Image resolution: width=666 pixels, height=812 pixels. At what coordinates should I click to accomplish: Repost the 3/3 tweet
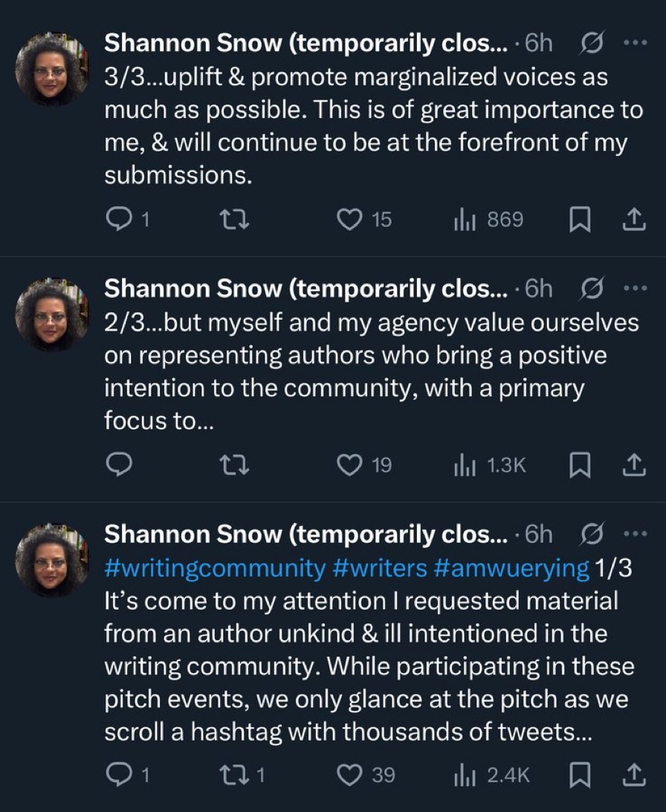(x=235, y=220)
